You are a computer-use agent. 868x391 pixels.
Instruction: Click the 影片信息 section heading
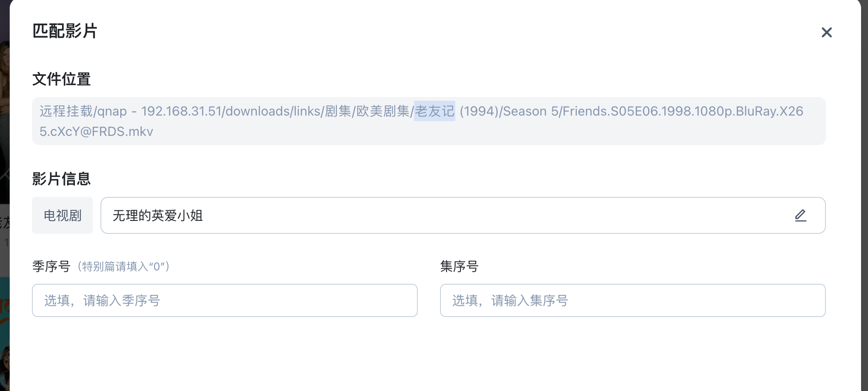62,178
